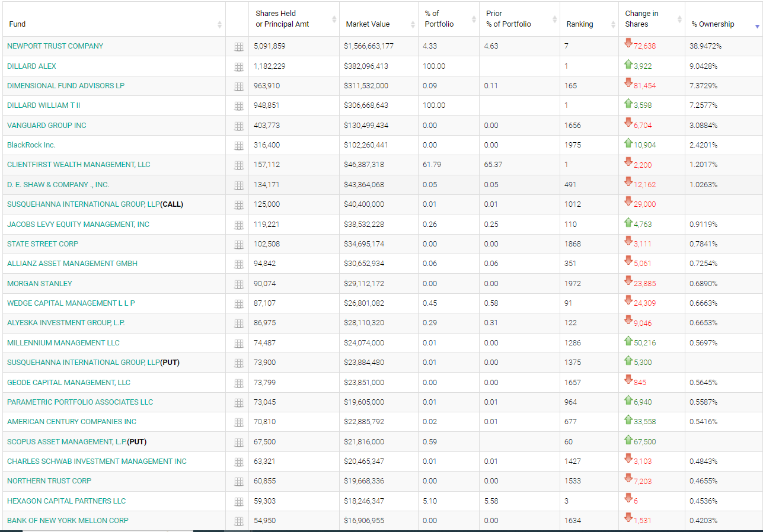The image size is (763, 532).
Task: Open grid icon for JACOBS LEVY EQUITY MANAGEMENT
Action: pos(239,225)
